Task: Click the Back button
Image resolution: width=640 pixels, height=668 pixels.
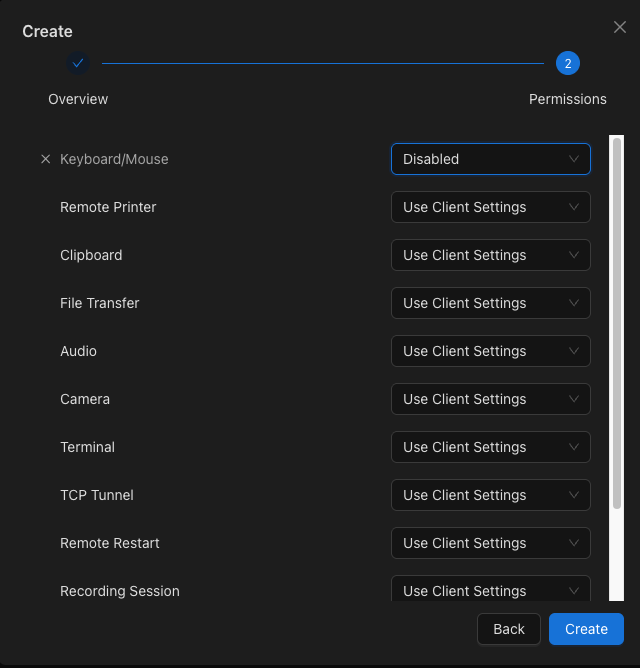Action: tap(509, 629)
